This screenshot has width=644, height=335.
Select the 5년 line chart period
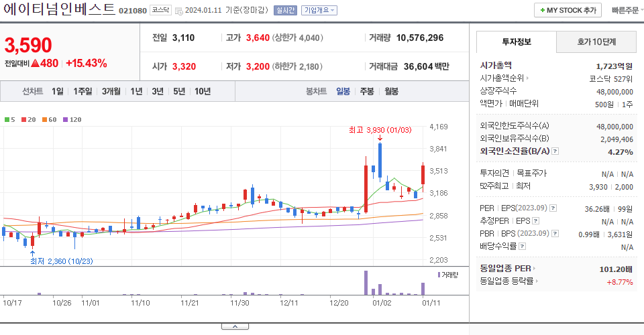(x=179, y=91)
